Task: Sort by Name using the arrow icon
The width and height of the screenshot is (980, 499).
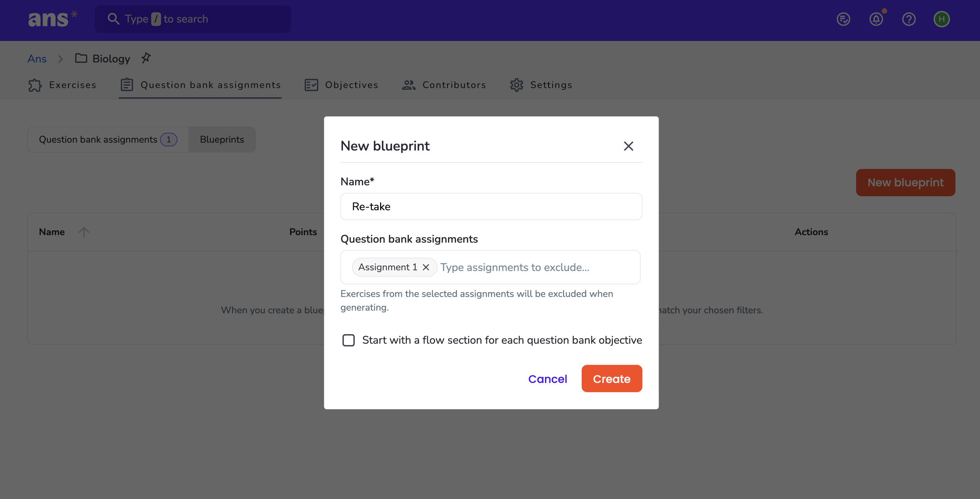Action: click(84, 232)
